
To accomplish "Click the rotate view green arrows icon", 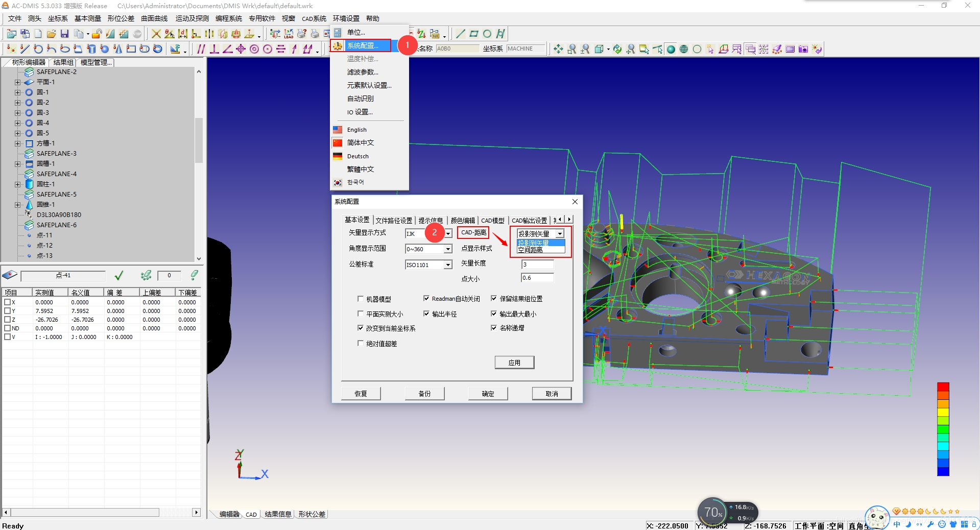I will point(617,49).
